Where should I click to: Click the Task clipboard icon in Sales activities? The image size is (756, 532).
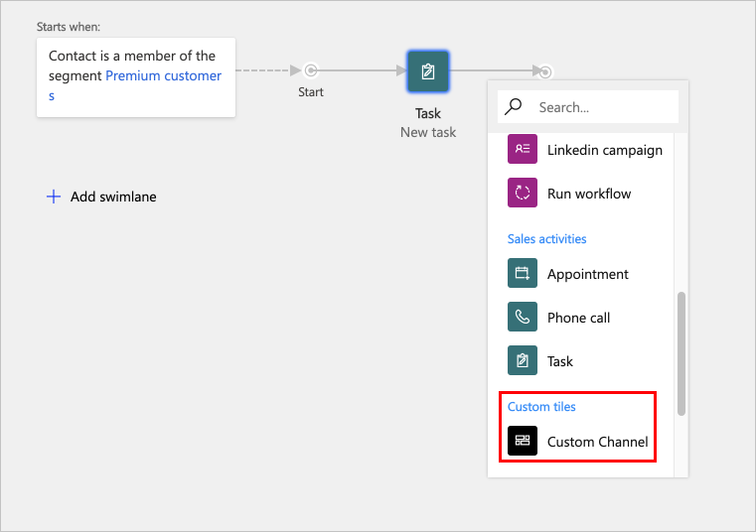523,360
